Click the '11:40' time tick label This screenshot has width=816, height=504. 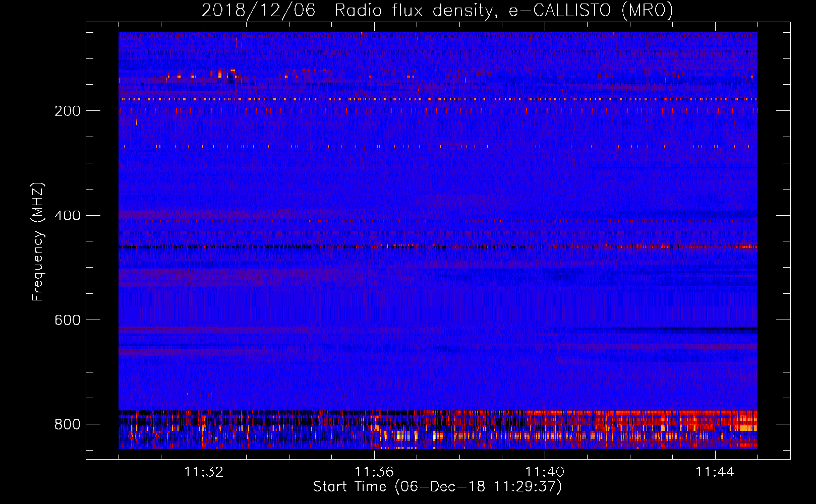coord(545,472)
